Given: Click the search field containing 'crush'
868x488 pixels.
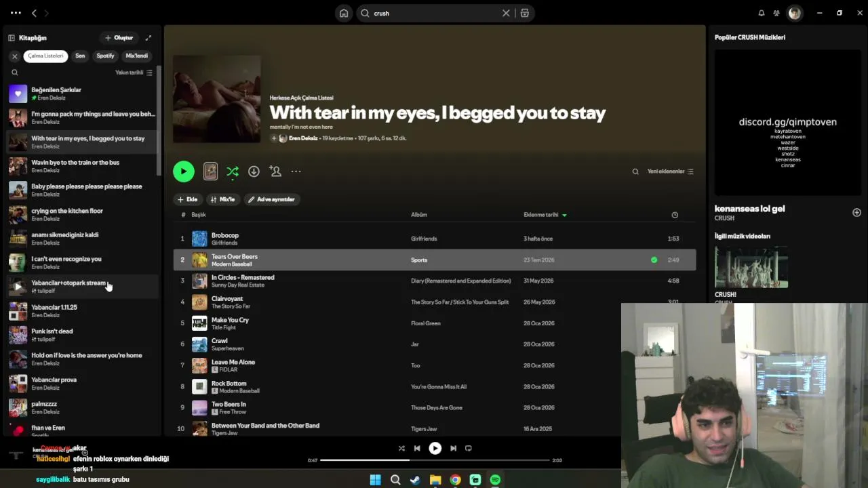Looking at the screenshot, I should [x=434, y=13].
